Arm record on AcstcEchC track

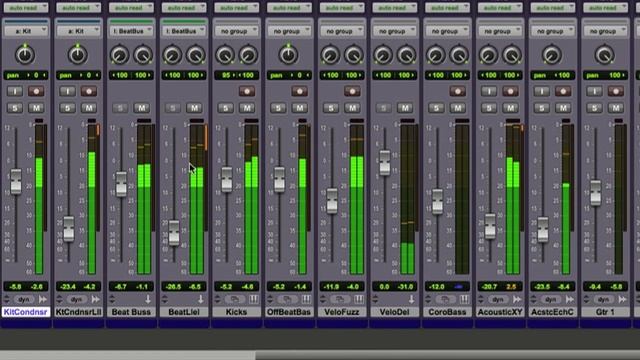[562, 91]
